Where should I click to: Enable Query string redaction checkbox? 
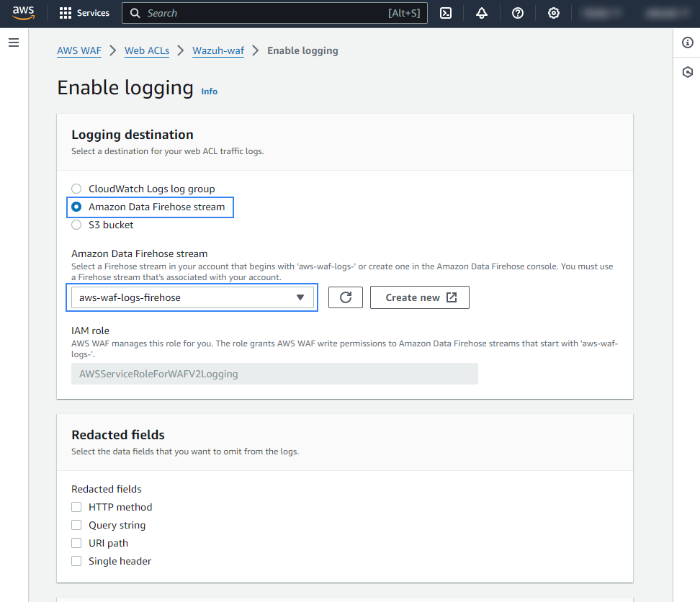[x=76, y=525]
